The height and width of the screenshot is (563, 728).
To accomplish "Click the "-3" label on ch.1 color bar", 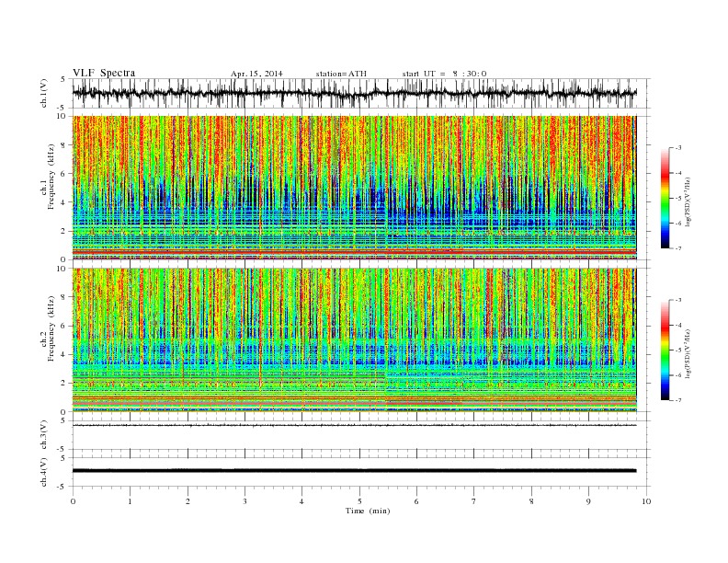I will click(678, 148).
